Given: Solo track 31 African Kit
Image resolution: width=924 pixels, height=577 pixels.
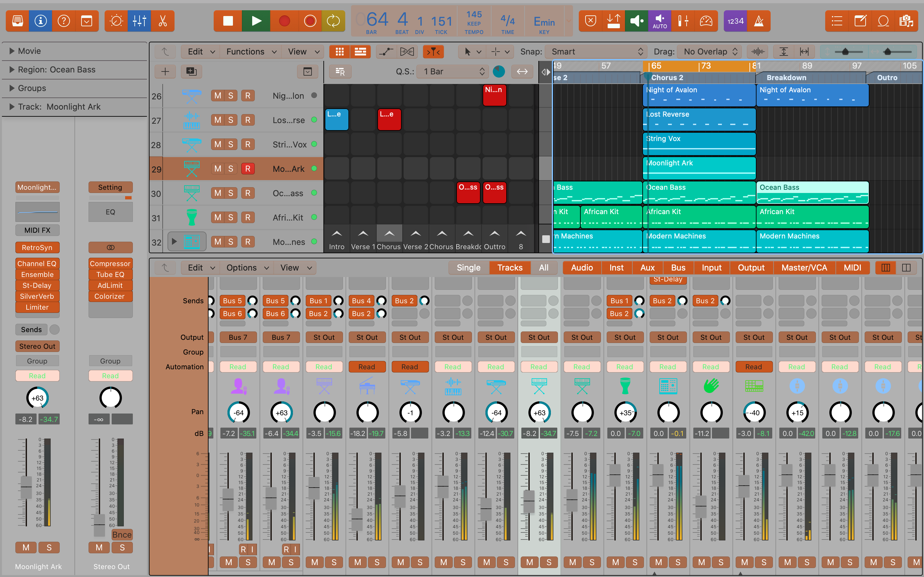Looking at the screenshot, I should [x=231, y=218].
